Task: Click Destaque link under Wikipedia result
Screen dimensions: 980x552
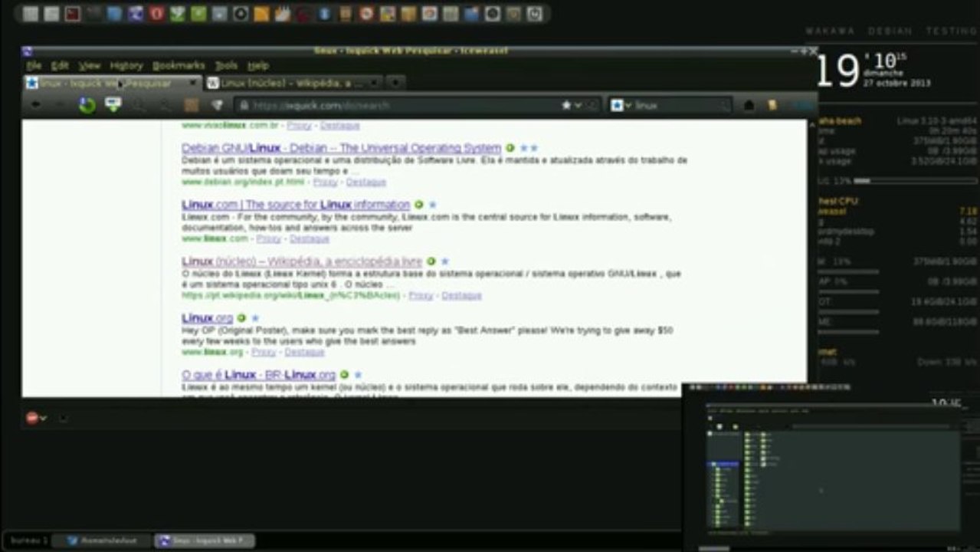Action: [461, 296]
